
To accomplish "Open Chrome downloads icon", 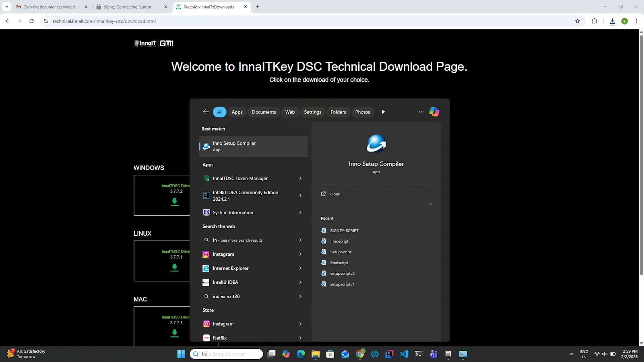I will [612, 21].
